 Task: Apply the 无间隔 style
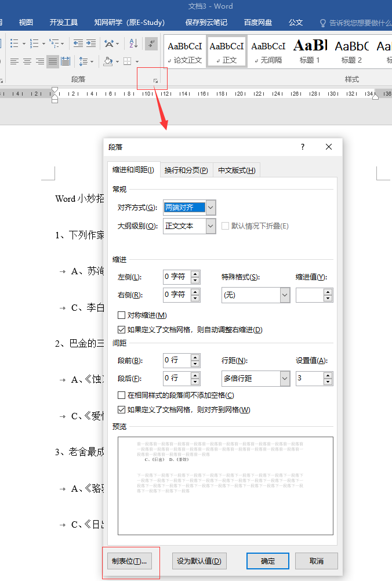coord(268,52)
